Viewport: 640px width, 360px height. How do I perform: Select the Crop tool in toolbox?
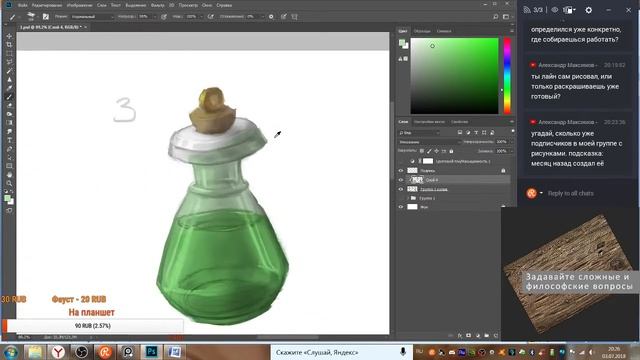coord(9,44)
